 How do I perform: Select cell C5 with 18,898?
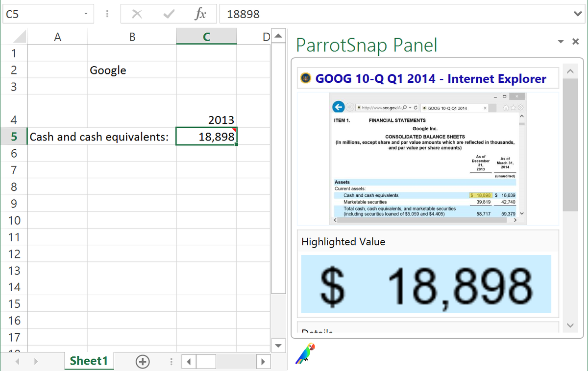click(x=206, y=137)
